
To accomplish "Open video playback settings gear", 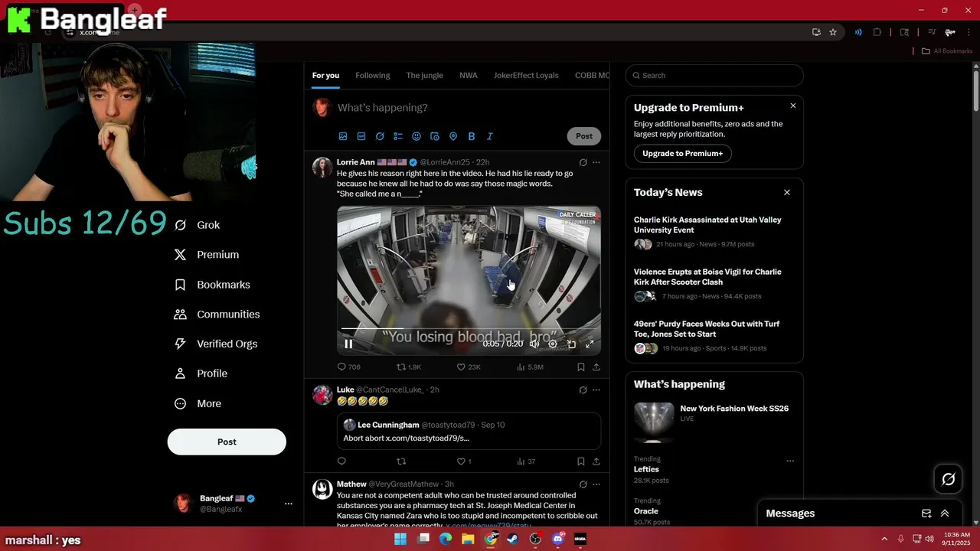I will click(553, 344).
